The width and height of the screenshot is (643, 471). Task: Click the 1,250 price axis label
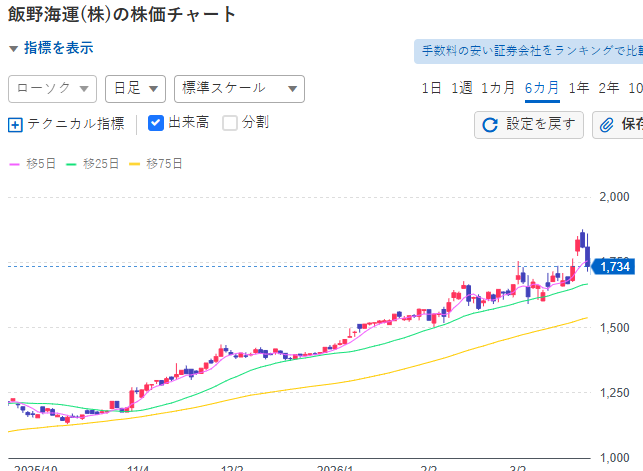(614, 393)
